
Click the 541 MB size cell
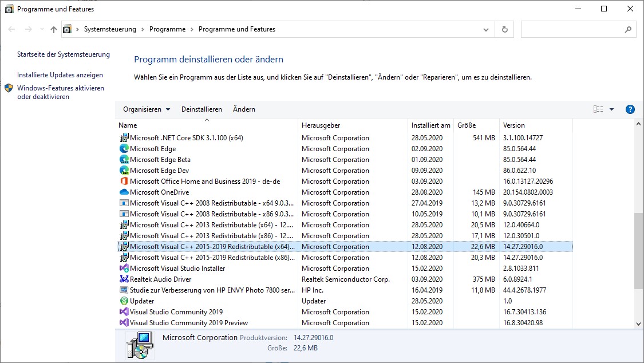[484, 137]
